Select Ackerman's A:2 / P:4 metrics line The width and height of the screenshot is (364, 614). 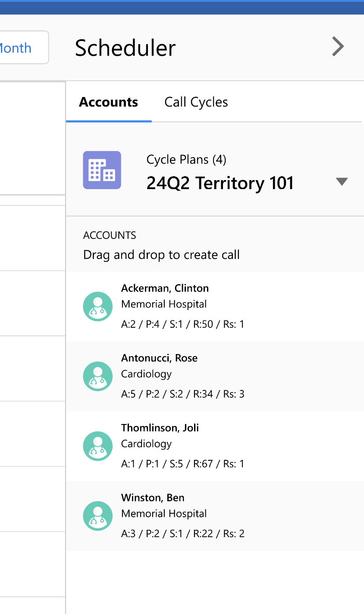182,324
